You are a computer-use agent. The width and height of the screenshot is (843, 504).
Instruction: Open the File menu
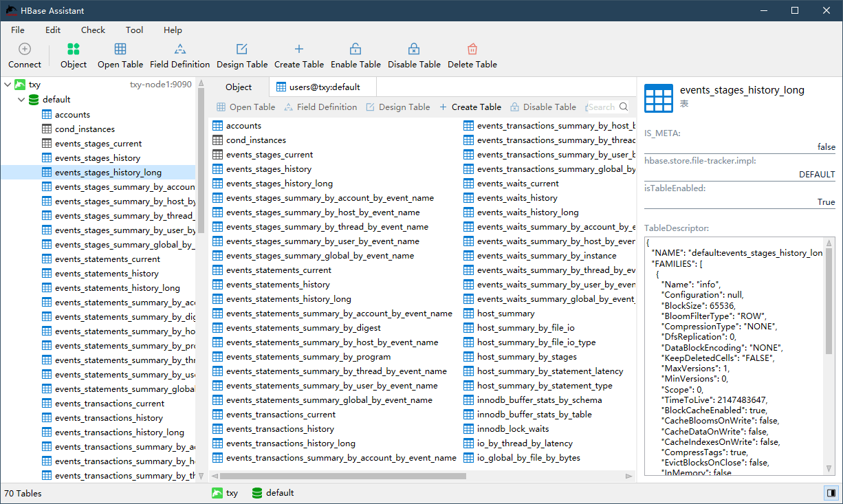(18, 30)
